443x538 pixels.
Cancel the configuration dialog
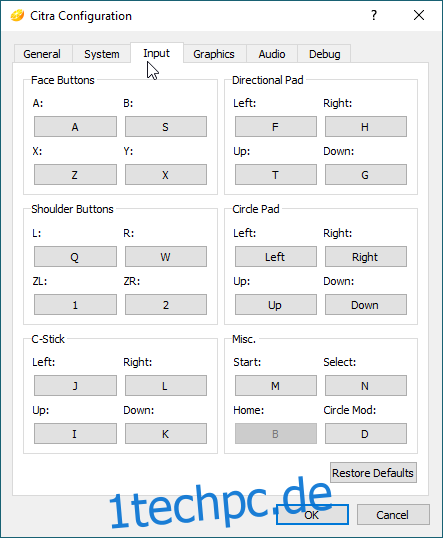coord(393,514)
